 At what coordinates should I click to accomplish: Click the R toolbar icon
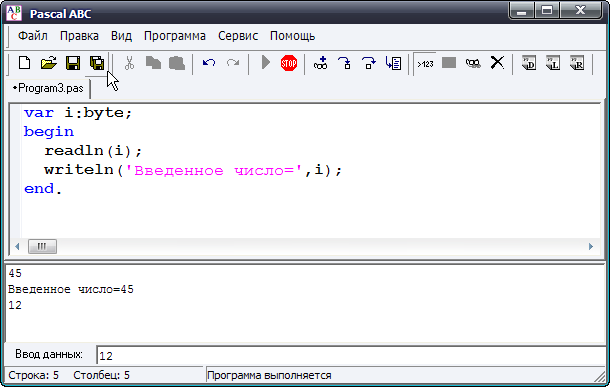click(x=577, y=63)
